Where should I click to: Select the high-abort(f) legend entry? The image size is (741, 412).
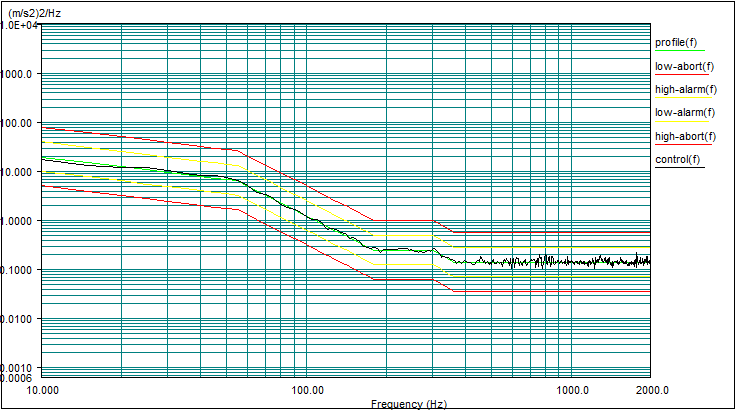[685, 136]
